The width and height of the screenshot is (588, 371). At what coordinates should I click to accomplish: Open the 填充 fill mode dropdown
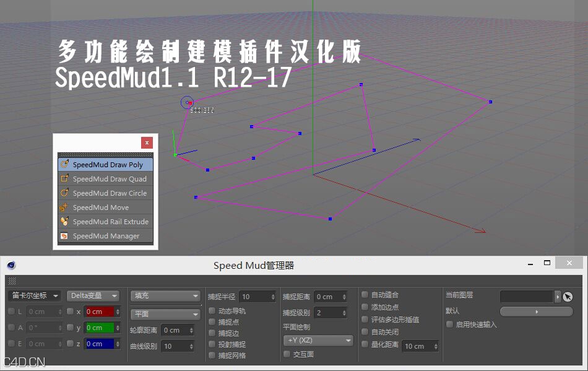(164, 296)
